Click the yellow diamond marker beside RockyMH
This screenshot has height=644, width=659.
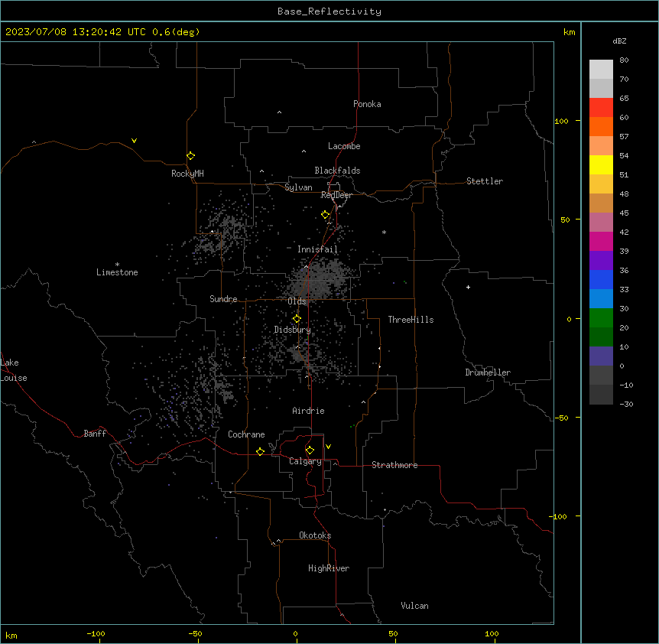(x=191, y=156)
